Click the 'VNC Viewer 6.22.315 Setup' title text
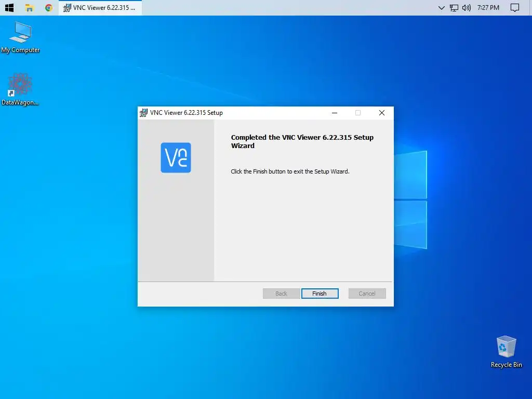The width and height of the screenshot is (532, 399). (x=187, y=113)
